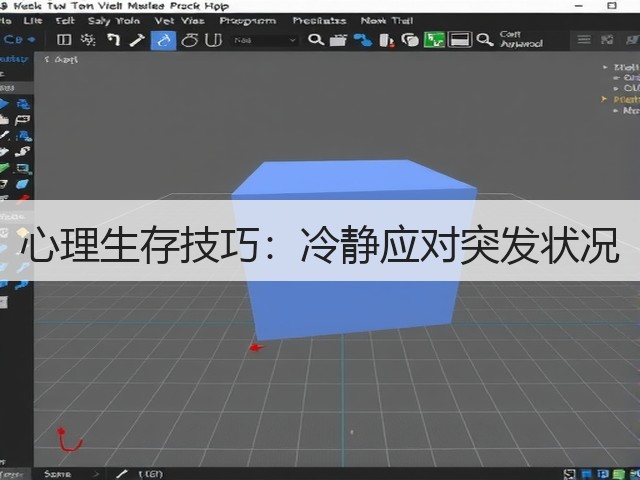
Task: Click the sparkle particles icon in toolbar
Action: (x=88, y=40)
